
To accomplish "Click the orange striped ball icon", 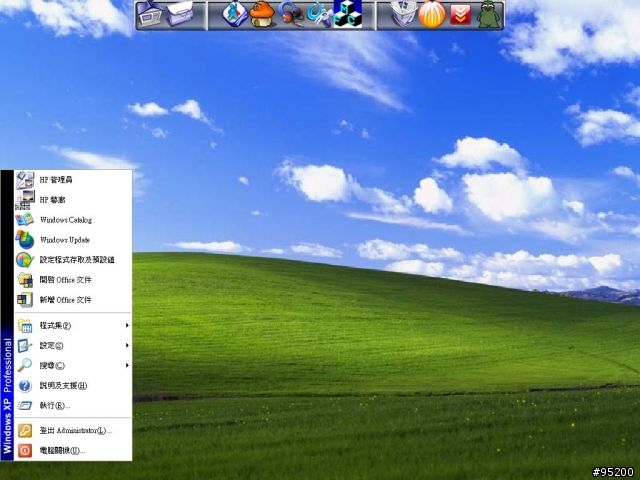I will 432,15.
